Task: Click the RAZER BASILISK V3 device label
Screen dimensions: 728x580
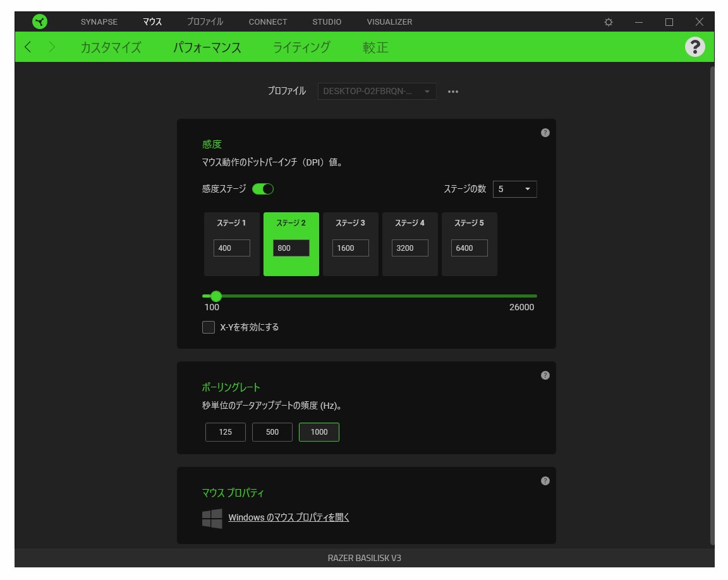Action: point(365,558)
